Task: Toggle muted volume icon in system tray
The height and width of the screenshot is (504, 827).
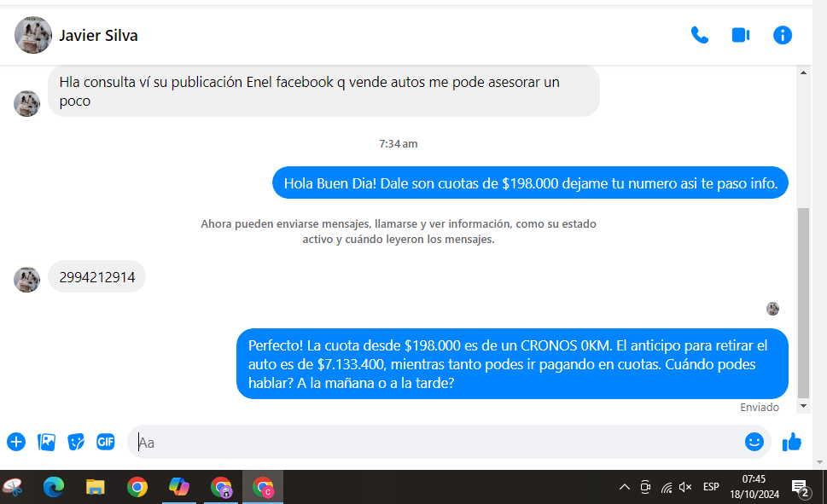Action: (x=685, y=488)
